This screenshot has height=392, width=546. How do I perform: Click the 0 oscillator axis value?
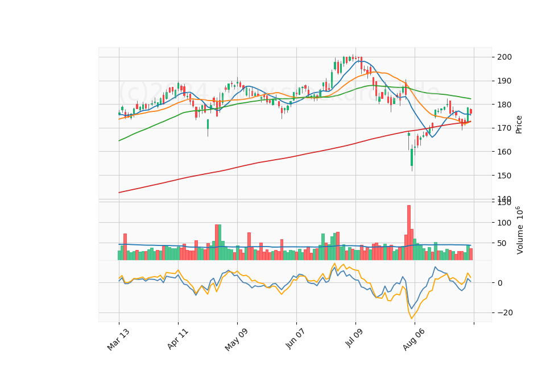point(500,283)
